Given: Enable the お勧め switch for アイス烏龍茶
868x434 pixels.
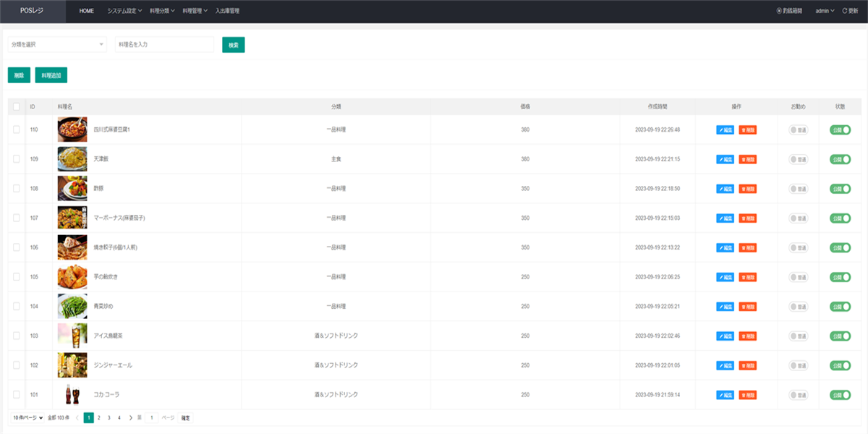Looking at the screenshot, I should point(799,336).
